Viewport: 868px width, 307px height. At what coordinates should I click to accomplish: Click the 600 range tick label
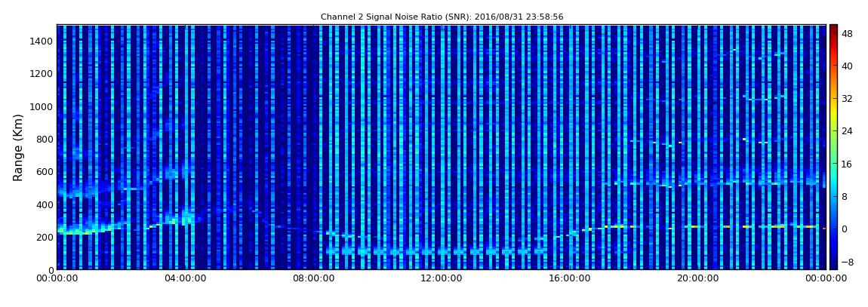coord(42,171)
